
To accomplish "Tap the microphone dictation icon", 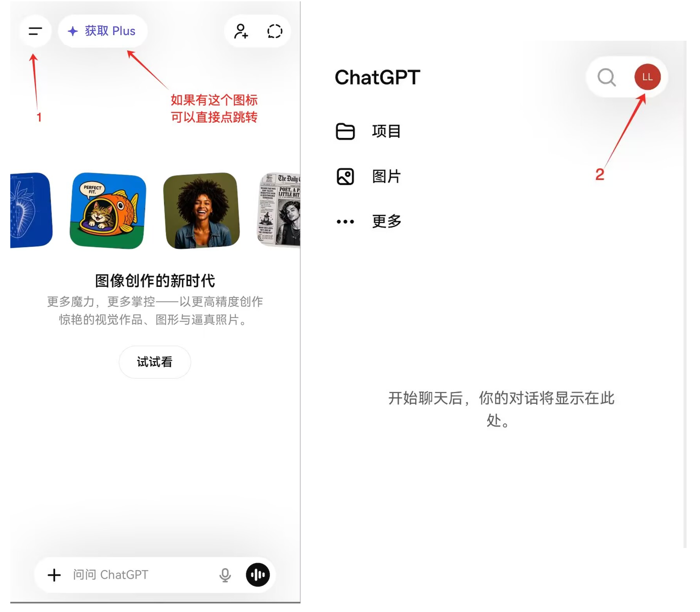I will pos(225,575).
